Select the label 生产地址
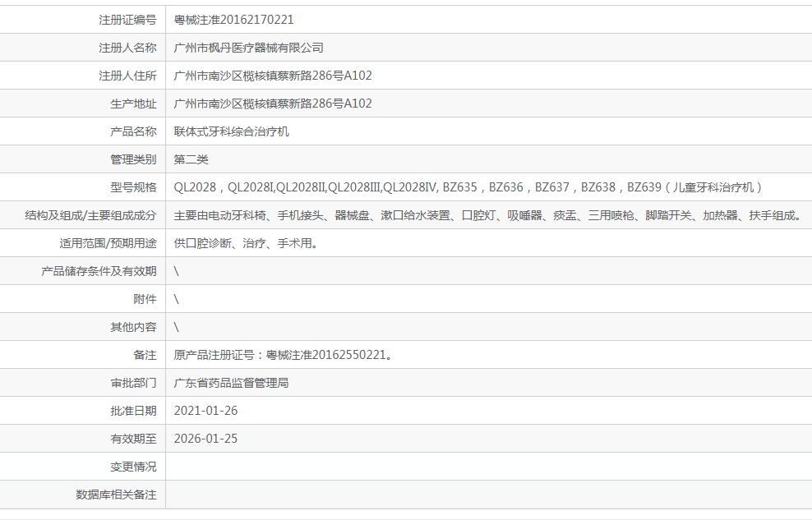This screenshot has height=520, width=812. 133,104
